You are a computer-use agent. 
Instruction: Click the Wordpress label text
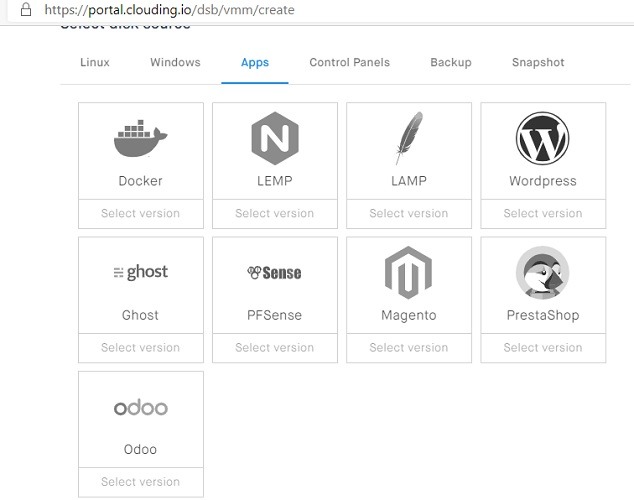(x=543, y=181)
